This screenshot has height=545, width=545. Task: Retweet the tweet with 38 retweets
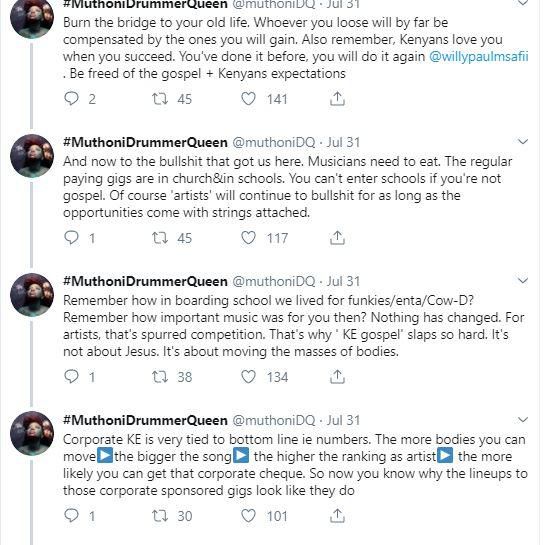coord(160,377)
